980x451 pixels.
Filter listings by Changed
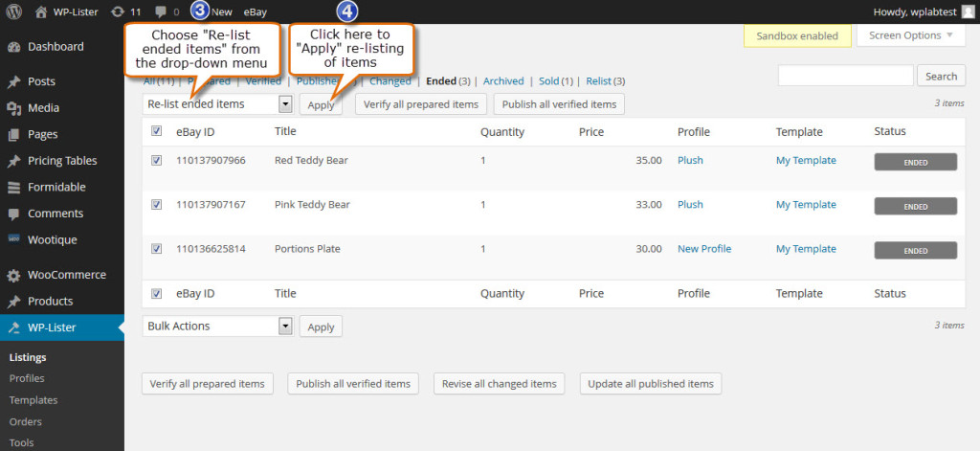click(x=390, y=80)
